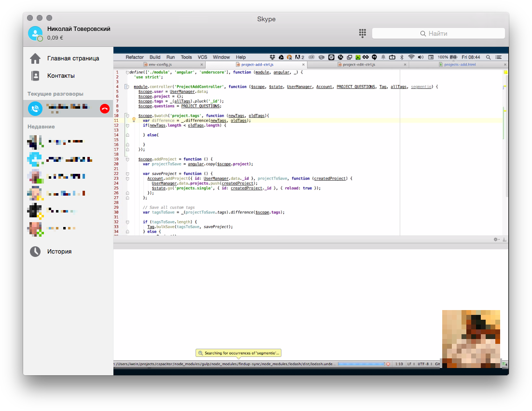The width and height of the screenshot is (532, 411).
Task: Open the tool window gear settings
Action: coord(496,240)
